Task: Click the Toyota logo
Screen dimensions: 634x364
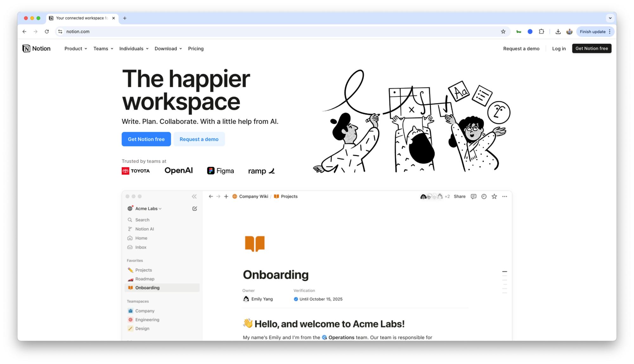Action: 136,171
